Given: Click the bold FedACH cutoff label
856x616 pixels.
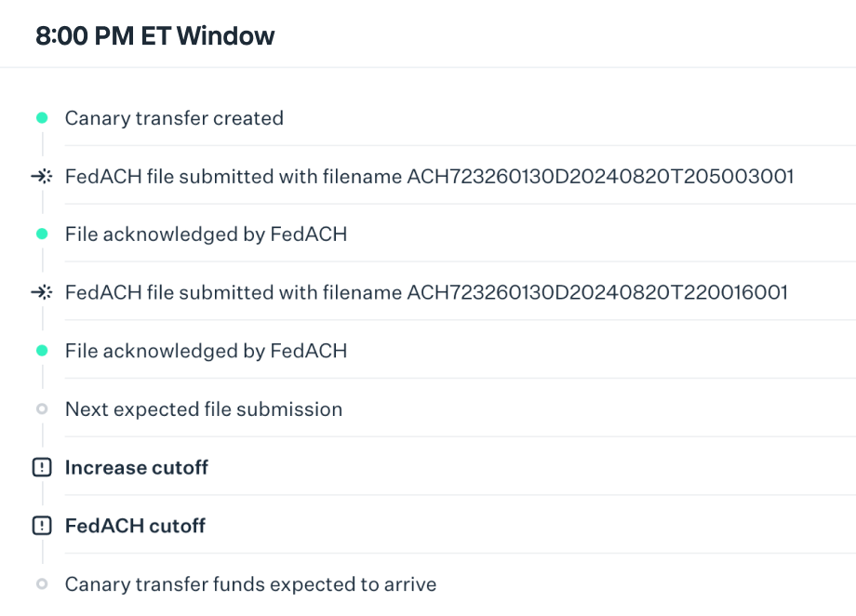Looking at the screenshot, I should [x=135, y=526].
